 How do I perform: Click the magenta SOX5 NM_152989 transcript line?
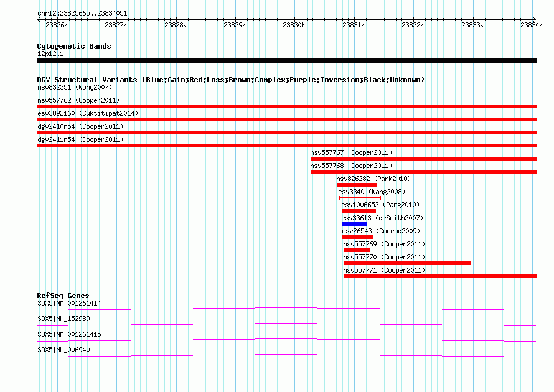tap(286, 325)
